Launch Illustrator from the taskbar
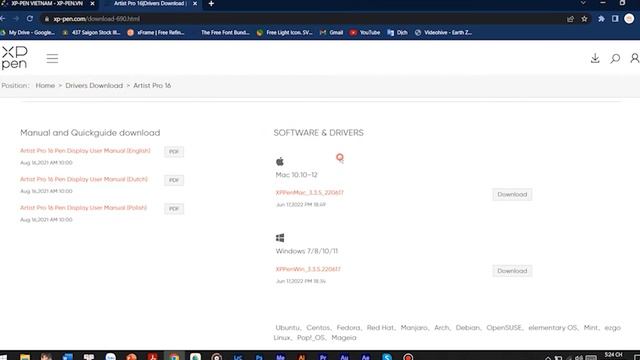640x360 pixels. coord(302,357)
